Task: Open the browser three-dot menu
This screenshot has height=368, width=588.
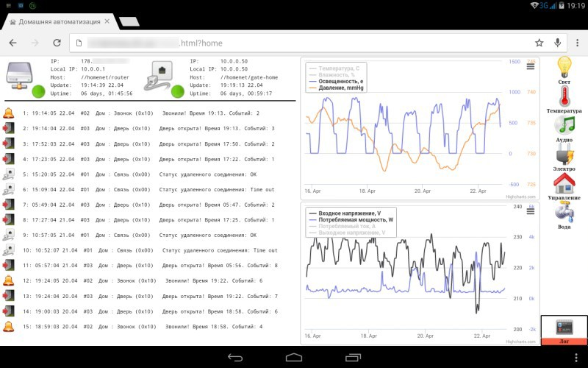Action: tap(577, 43)
